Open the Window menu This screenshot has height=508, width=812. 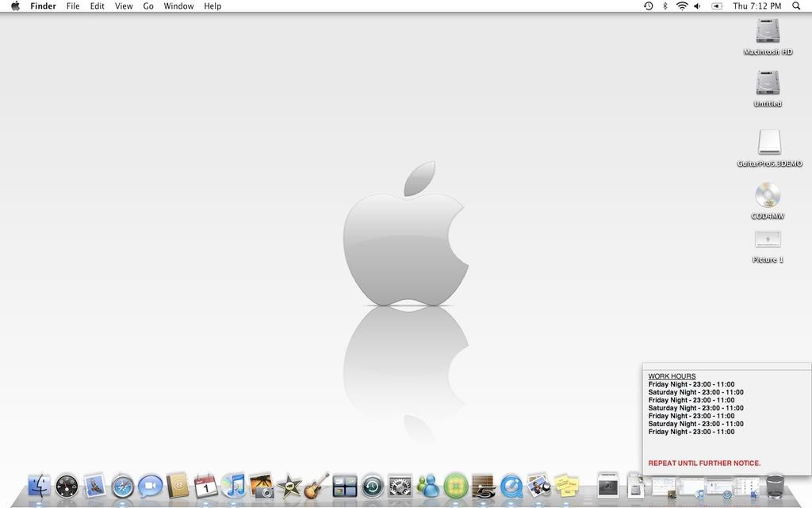(178, 6)
